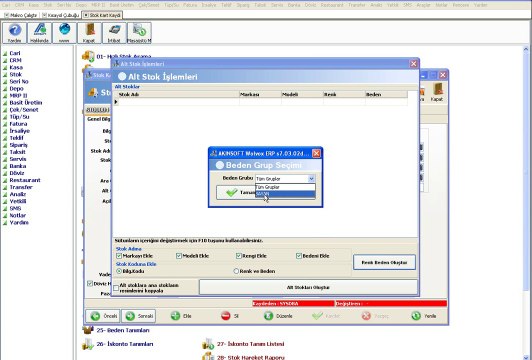The height and width of the screenshot is (360, 532).
Task: Click the Düzenle edit button
Action: (x=278, y=316)
